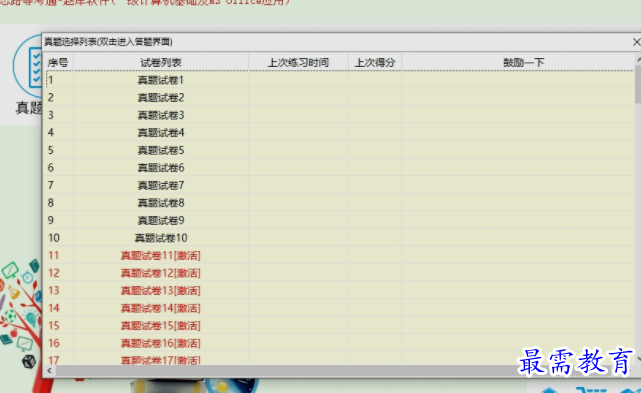
Task: Select row 真题试卷4
Action: tap(339, 133)
